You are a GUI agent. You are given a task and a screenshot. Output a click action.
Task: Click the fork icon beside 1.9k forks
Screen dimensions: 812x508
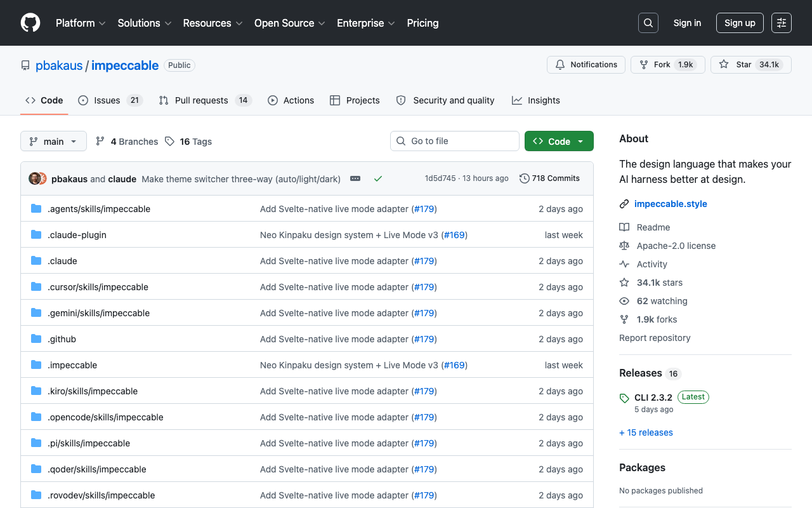624,319
